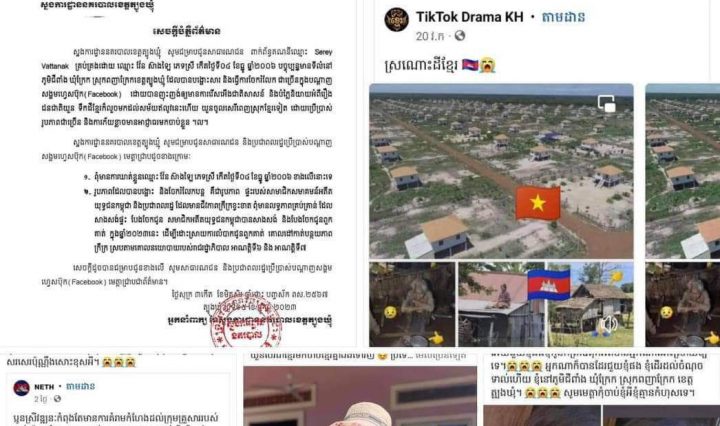
Task: Open the thumbnail of the elderly woman in the dark hut
Action: coord(412,304)
